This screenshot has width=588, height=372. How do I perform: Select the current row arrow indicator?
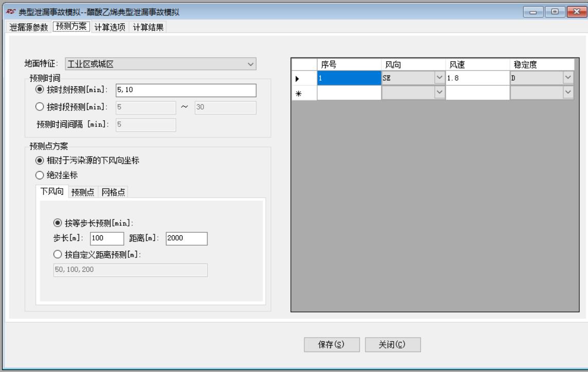pyautogui.click(x=304, y=79)
